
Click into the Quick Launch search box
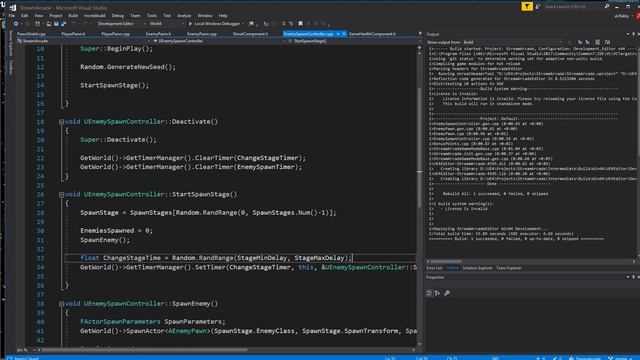coord(573,7)
